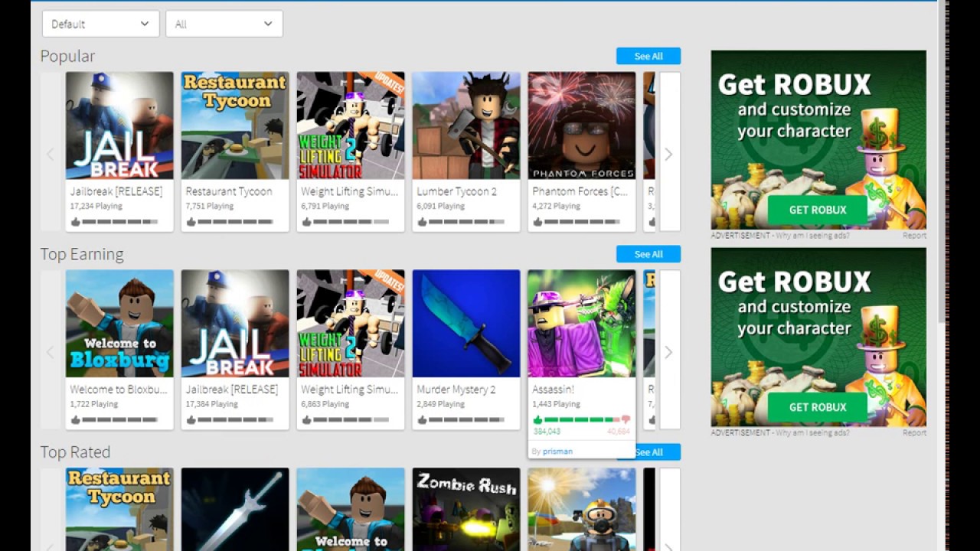Click the Top Rated section heading

click(75, 452)
